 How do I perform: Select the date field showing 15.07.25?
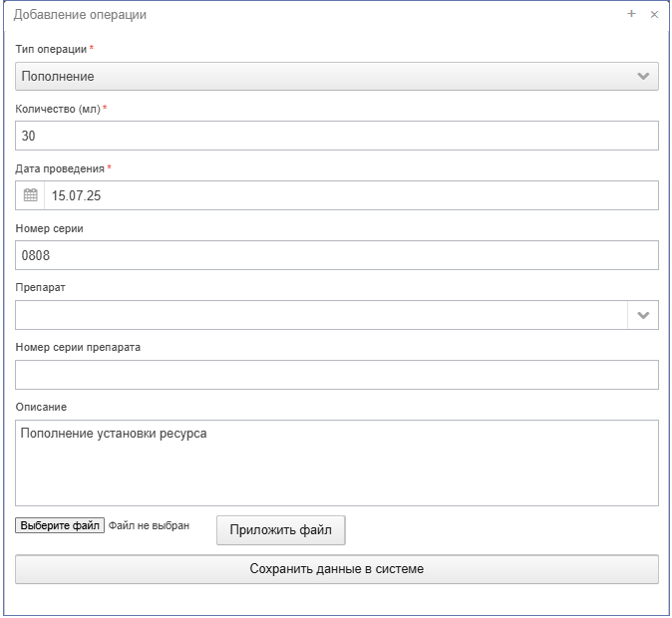(351, 195)
